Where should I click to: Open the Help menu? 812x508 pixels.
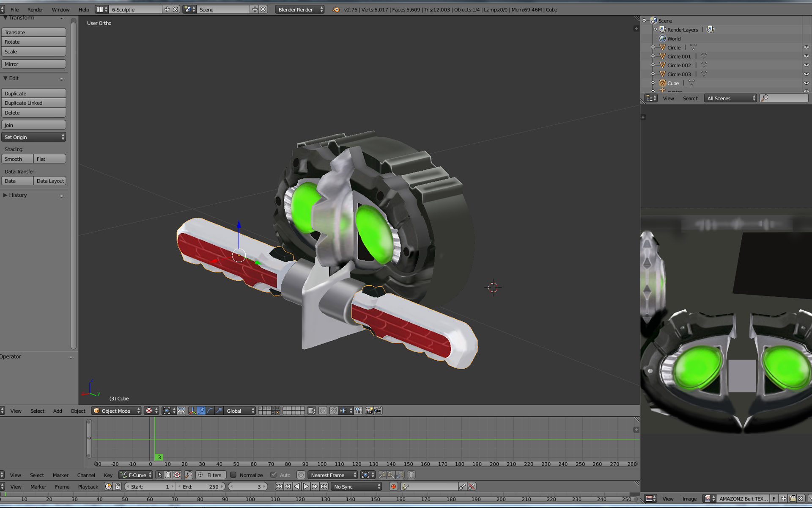[x=84, y=9]
